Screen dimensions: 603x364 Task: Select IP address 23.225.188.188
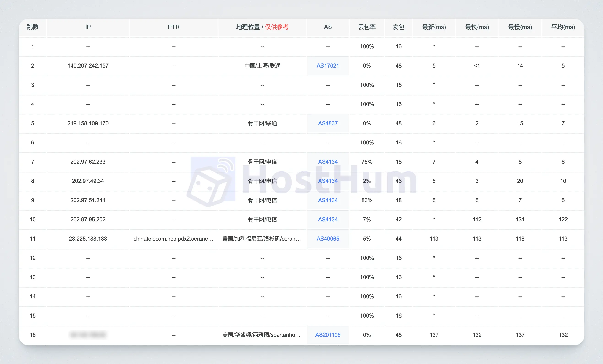coord(88,239)
